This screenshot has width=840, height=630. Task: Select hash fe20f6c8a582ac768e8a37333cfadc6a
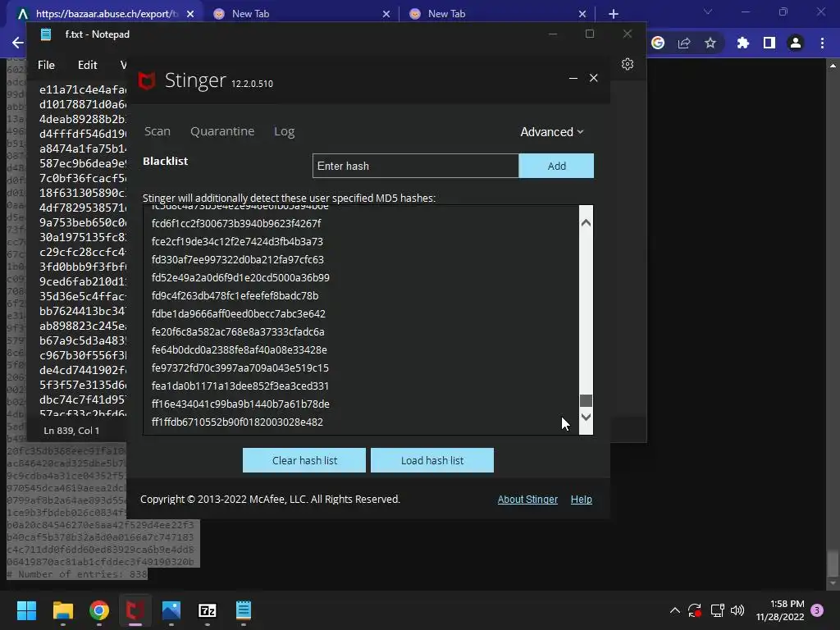tap(238, 332)
